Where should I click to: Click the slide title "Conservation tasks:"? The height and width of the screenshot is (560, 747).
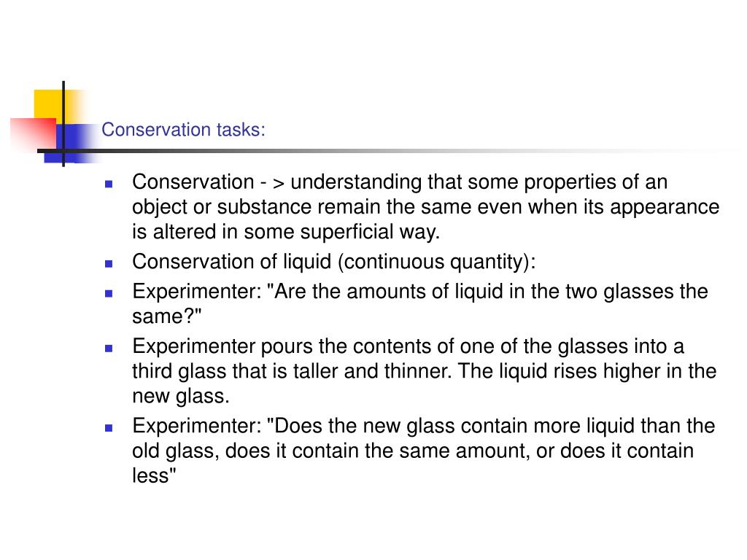183,130
